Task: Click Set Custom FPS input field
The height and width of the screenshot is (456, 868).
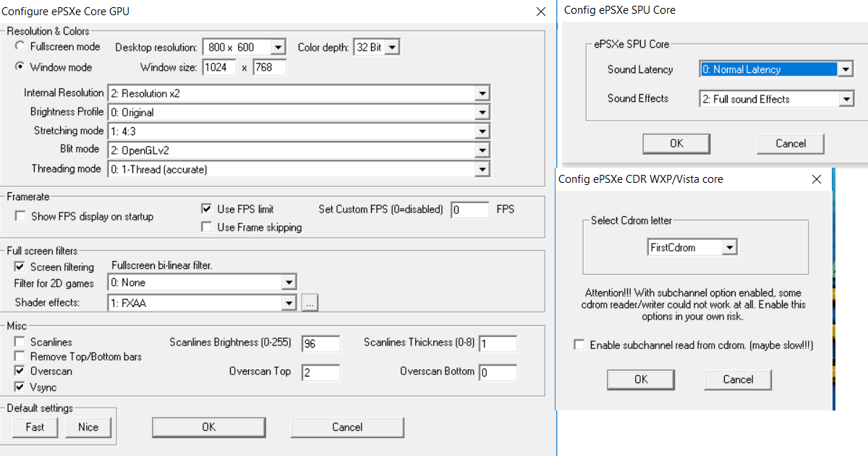Action: click(x=470, y=210)
